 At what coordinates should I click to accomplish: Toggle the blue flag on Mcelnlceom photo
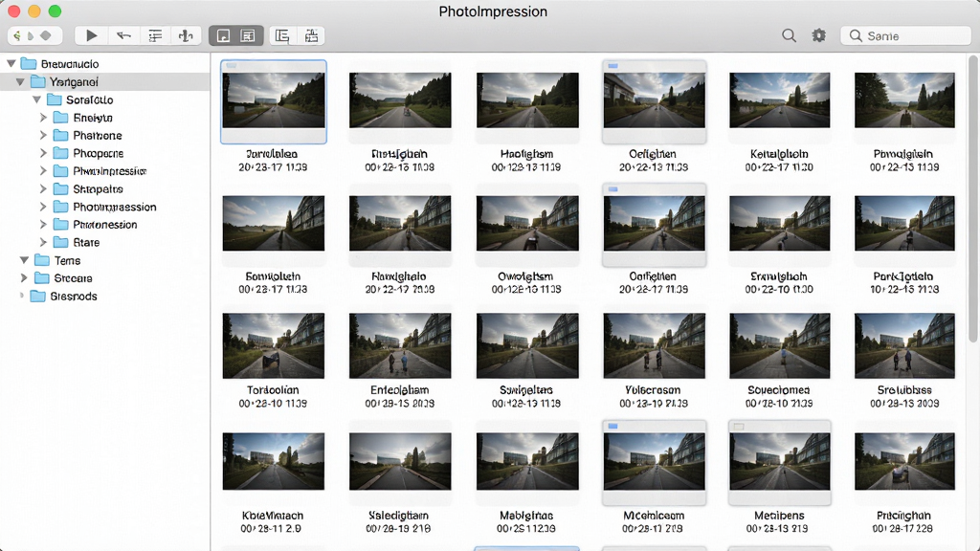tap(613, 426)
